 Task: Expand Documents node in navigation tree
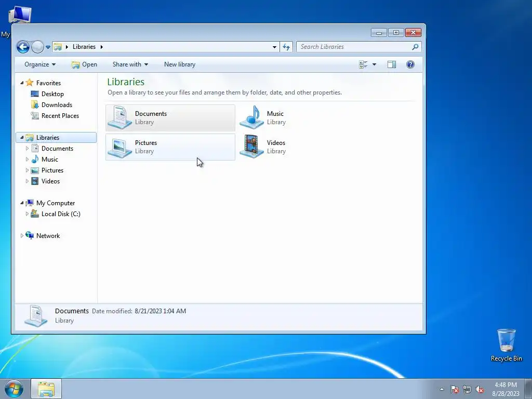click(27, 148)
